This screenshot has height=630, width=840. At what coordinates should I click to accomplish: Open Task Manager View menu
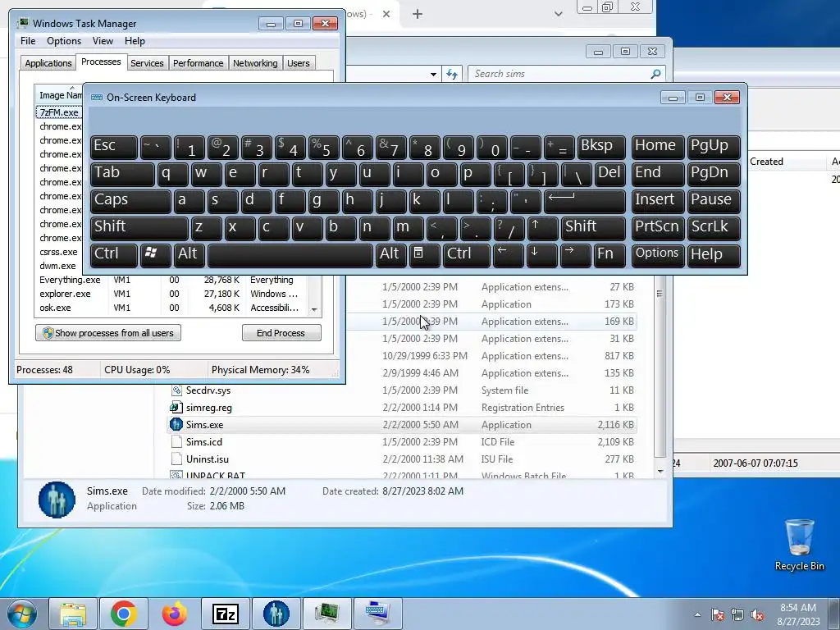[103, 41]
